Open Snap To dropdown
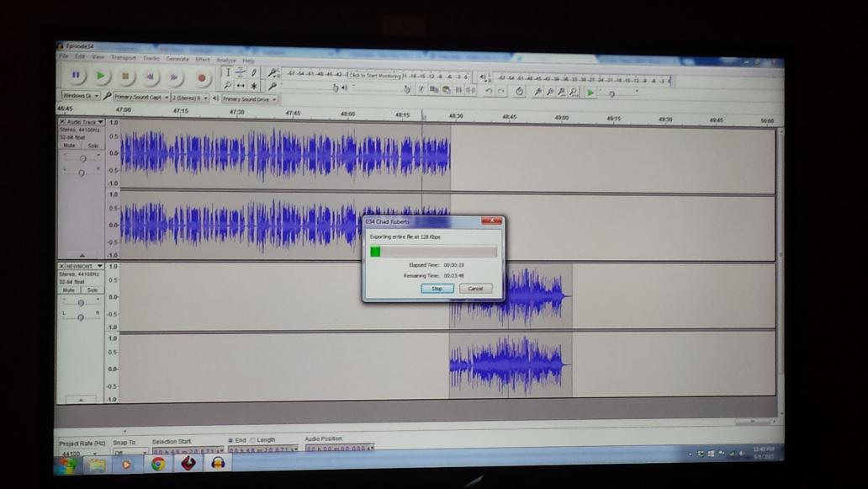 click(130, 453)
